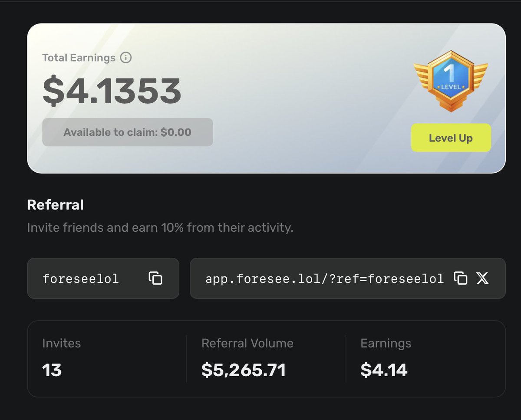Click the info icon beside Total Earnings
Screen dimensions: 521x420
click(x=125, y=58)
